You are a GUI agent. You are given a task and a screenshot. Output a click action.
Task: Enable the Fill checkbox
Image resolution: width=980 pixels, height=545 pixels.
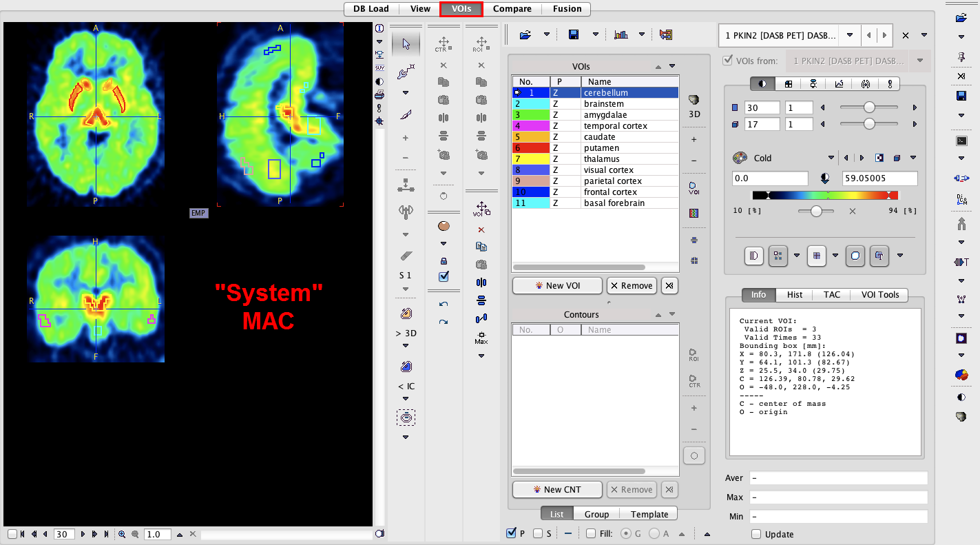(x=591, y=533)
